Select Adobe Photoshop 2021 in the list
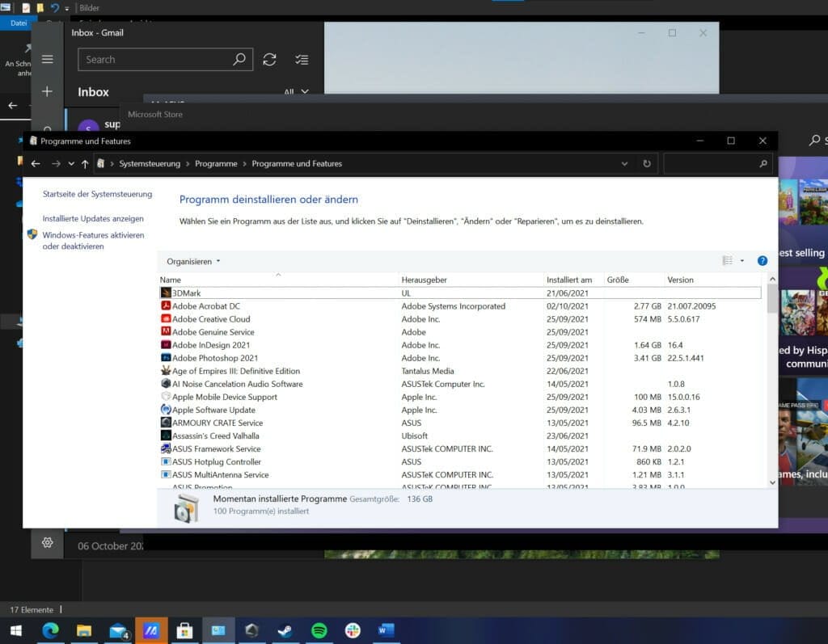This screenshot has height=644, width=828. coord(215,358)
